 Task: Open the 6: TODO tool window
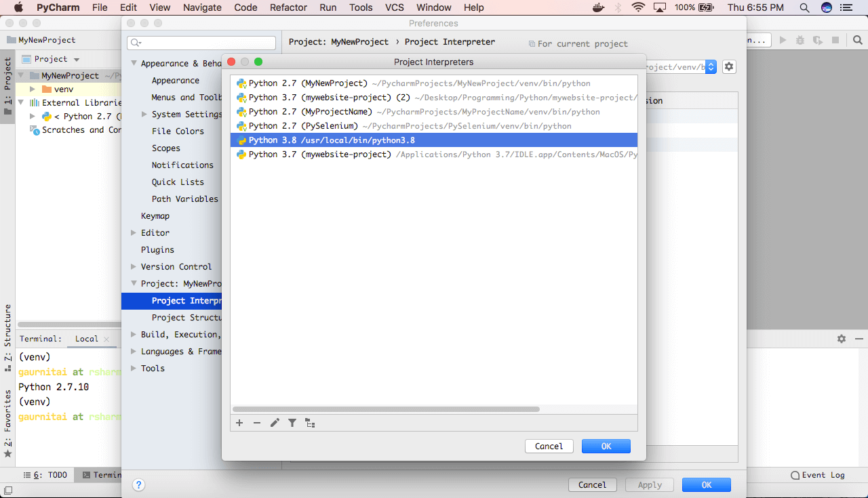tap(46, 475)
